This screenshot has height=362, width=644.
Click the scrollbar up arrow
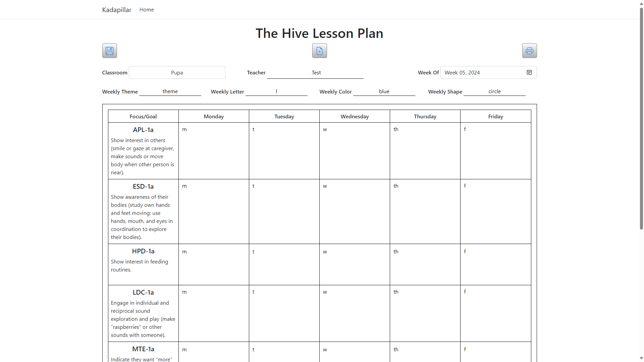click(641, 3)
